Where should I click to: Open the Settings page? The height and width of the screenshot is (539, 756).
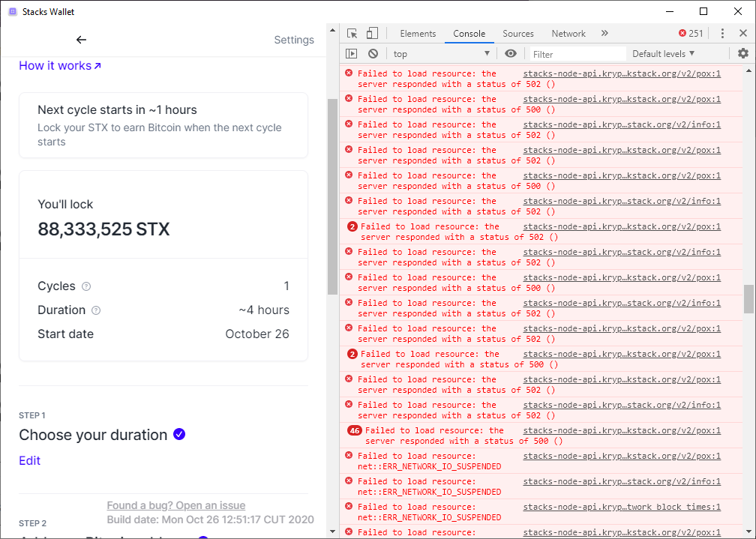294,40
